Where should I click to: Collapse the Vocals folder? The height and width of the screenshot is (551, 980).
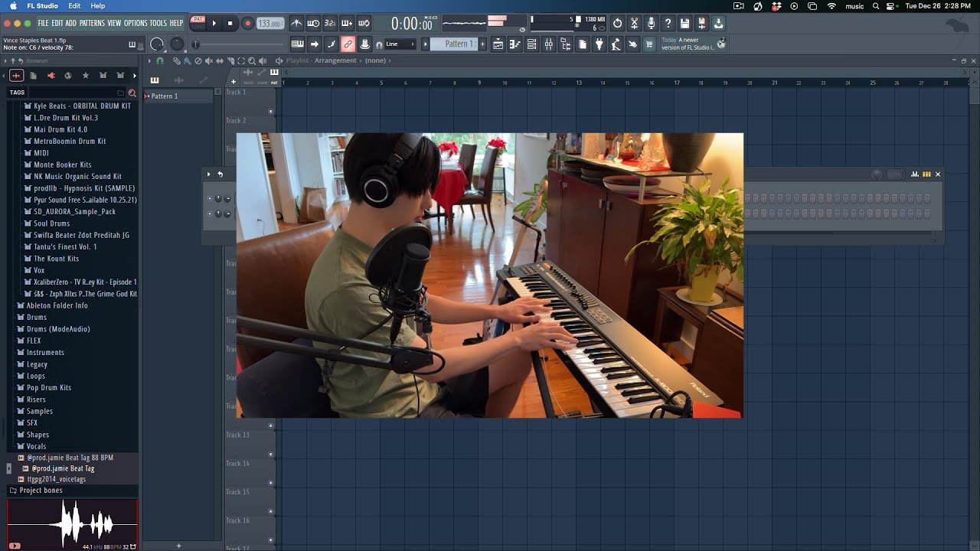click(36, 446)
